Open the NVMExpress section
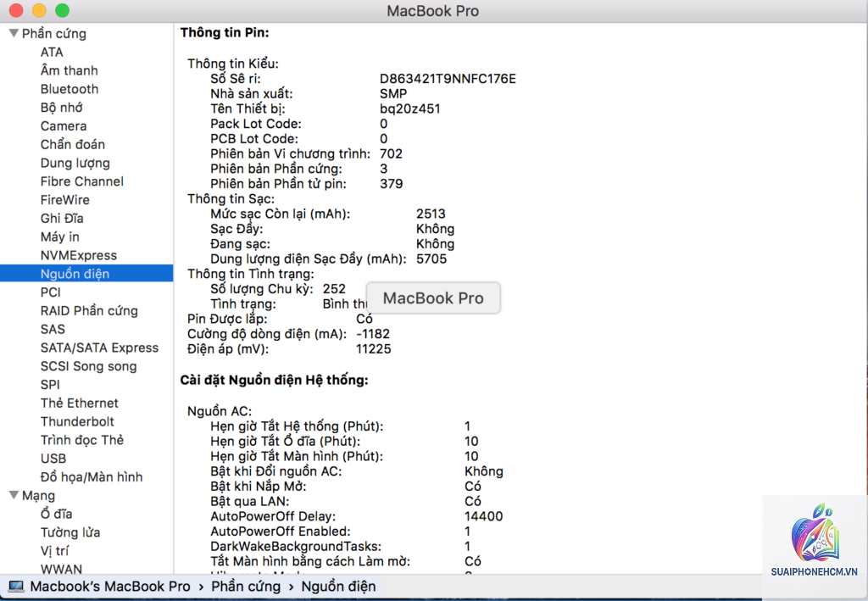 coord(79,255)
